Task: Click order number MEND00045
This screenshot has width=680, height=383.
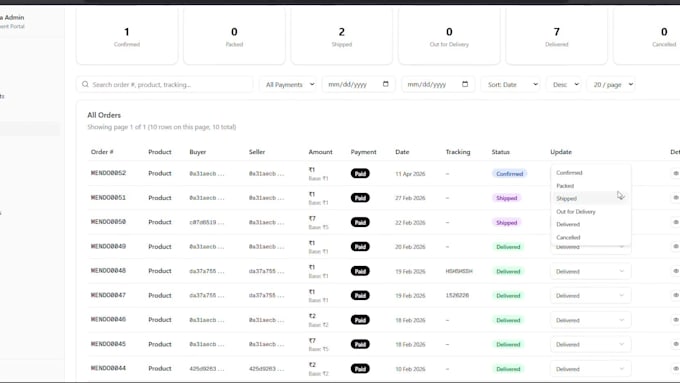Action: (108, 344)
